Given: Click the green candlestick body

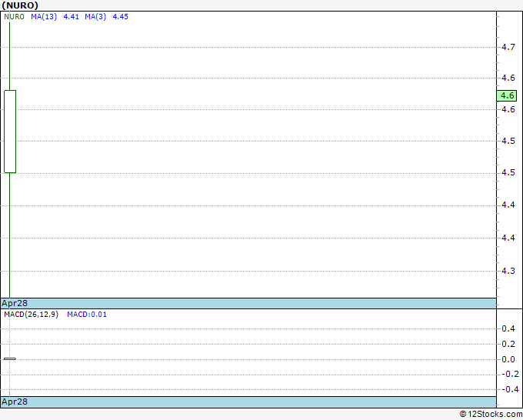Looking at the screenshot, I should (x=10, y=132).
